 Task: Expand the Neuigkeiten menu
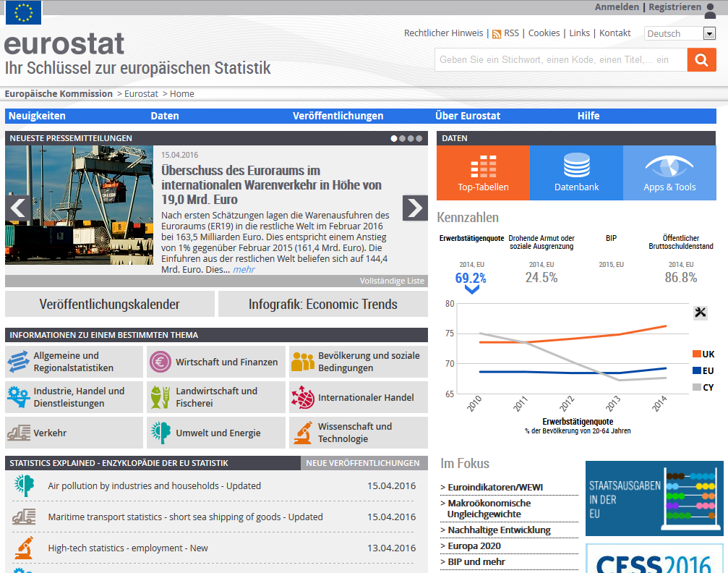click(x=37, y=116)
